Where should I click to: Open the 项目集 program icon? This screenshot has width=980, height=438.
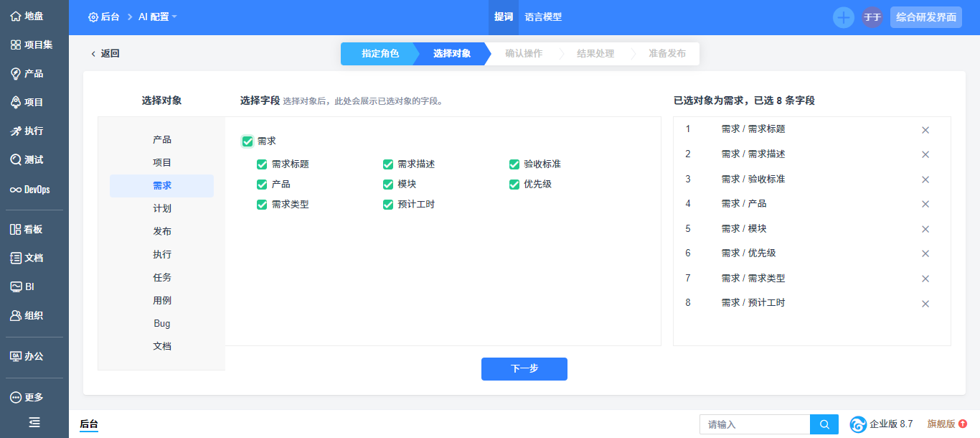click(16, 45)
